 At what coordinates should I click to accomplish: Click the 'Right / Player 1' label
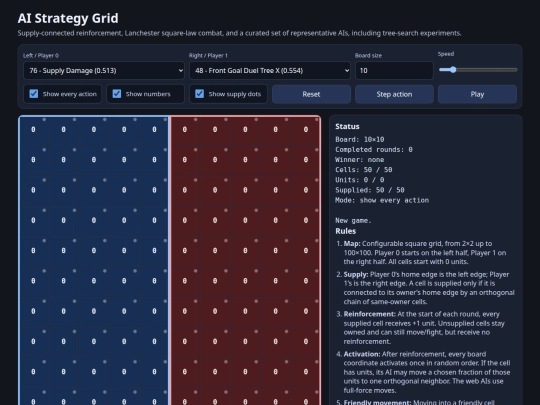208,55
